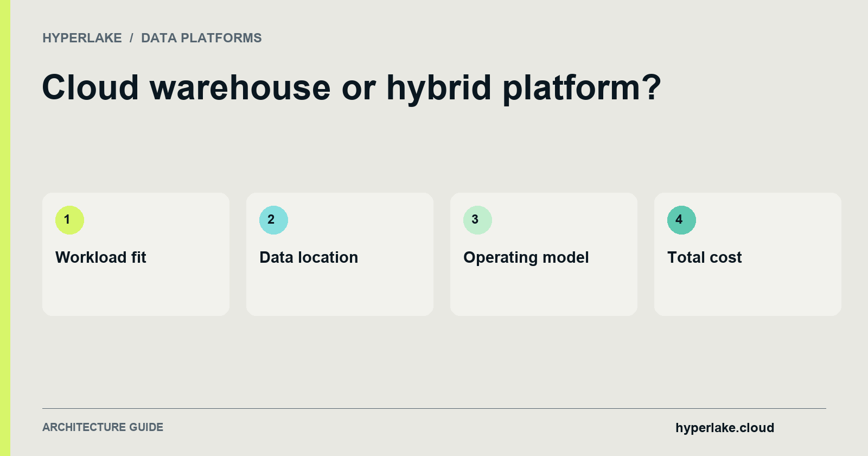Click the number 2 badge on Data location
868x456 pixels.
273,220
